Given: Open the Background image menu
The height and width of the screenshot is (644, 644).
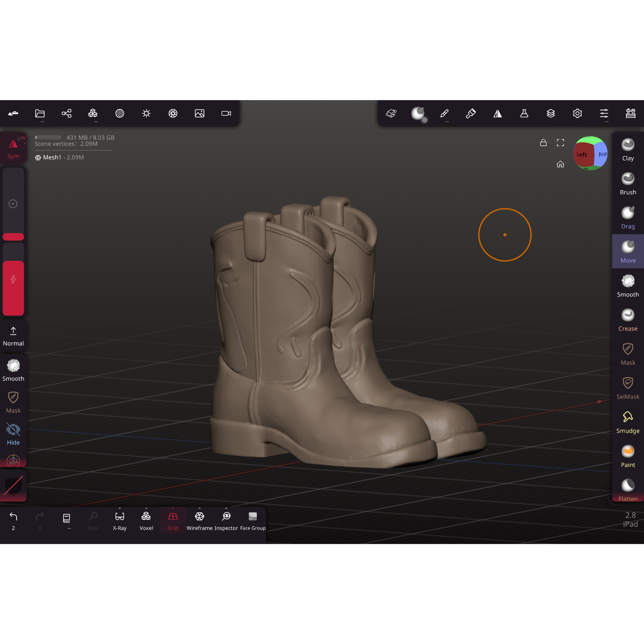Looking at the screenshot, I should click(200, 113).
